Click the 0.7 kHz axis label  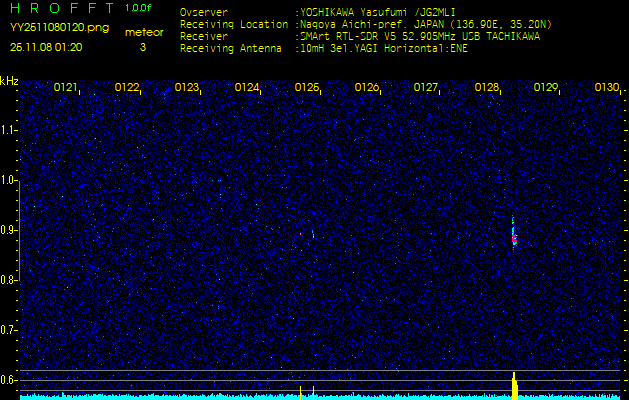[8, 330]
